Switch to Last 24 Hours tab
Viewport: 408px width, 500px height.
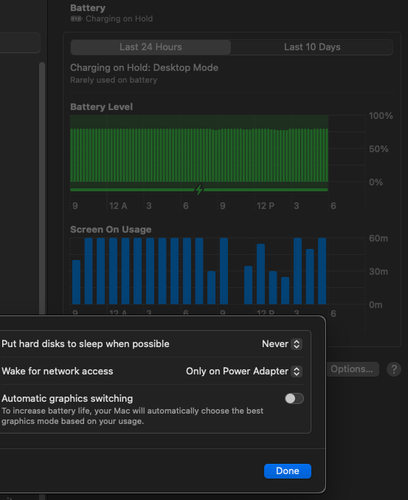(x=151, y=47)
